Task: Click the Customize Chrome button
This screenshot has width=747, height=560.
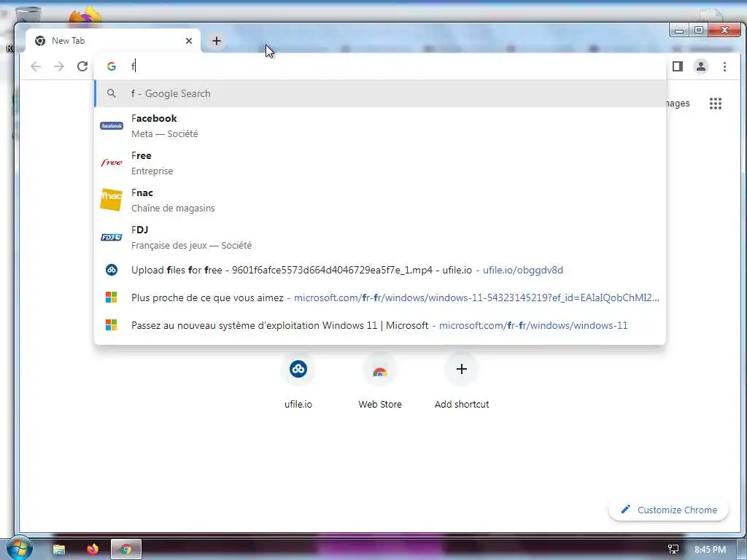Action: coord(668,510)
